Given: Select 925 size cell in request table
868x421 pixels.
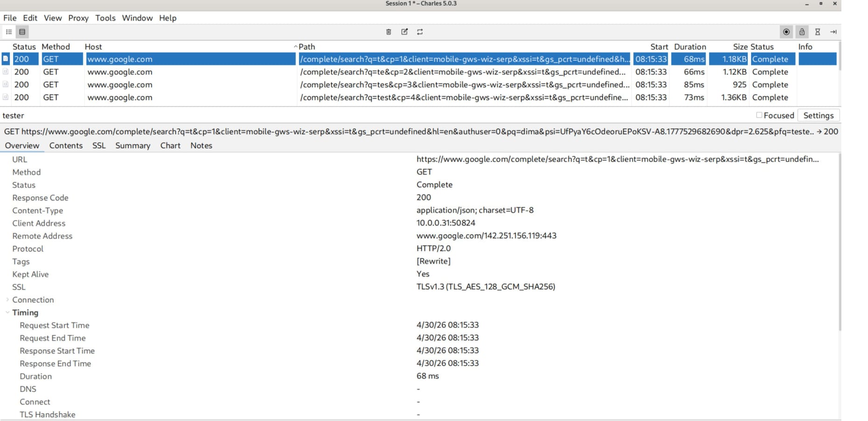Looking at the screenshot, I should (728, 84).
